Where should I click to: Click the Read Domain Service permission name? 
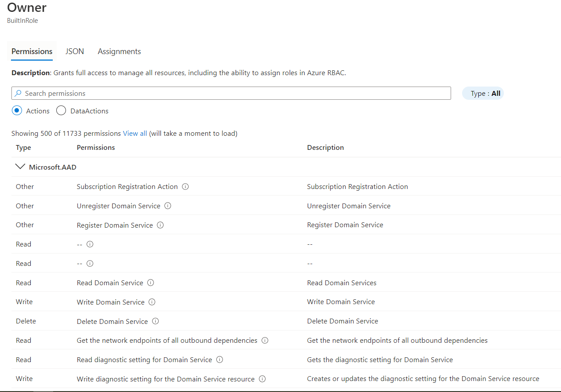click(x=110, y=283)
